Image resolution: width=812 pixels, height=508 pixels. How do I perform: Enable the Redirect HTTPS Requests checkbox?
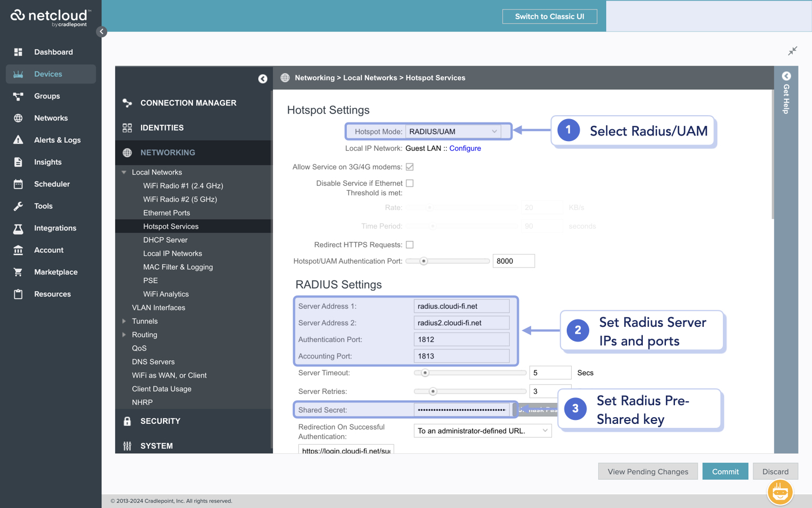pyautogui.click(x=410, y=245)
